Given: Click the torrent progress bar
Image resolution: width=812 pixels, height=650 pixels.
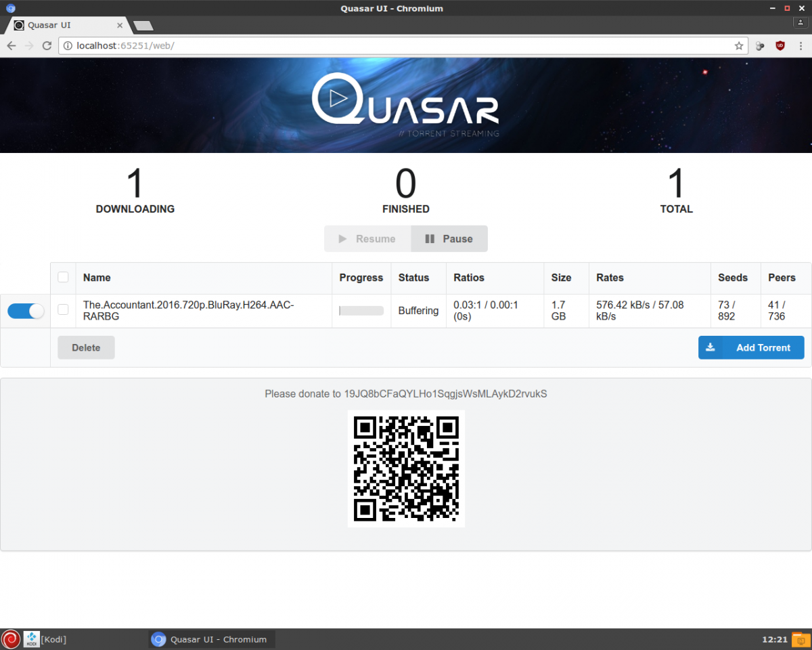Looking at the screenshot, I should tap(361, 311).
